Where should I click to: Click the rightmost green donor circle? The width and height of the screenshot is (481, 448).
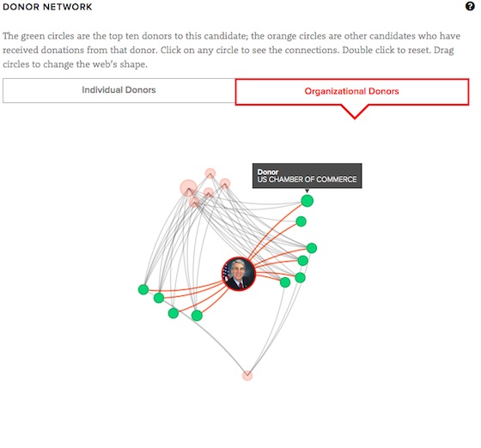[x=311, y=248]
